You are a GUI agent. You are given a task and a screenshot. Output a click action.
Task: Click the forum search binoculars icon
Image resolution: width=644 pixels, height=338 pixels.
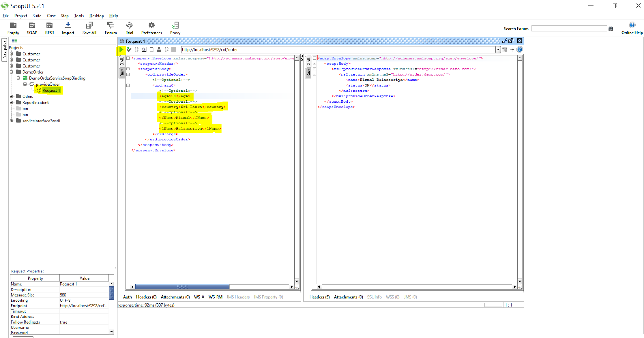point(611,29)
